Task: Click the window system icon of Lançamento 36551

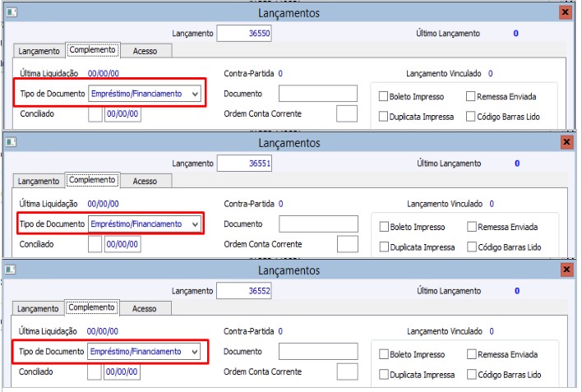Action: coord(12,142)
